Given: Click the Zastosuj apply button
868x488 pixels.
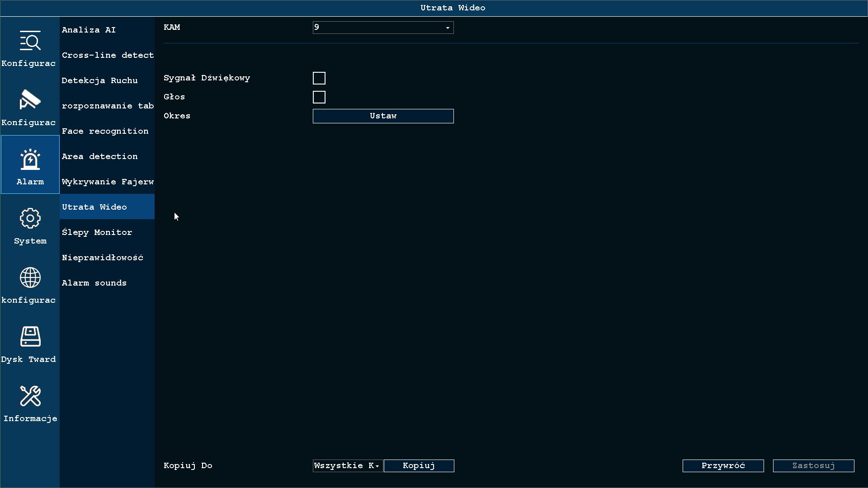Looking at the screenshot, I should [813, 466].
